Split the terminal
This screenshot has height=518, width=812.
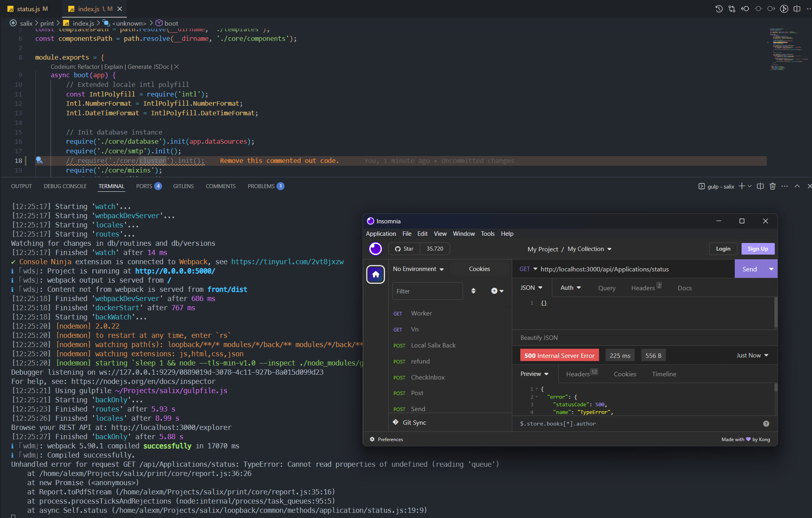[x=760, y=186]
